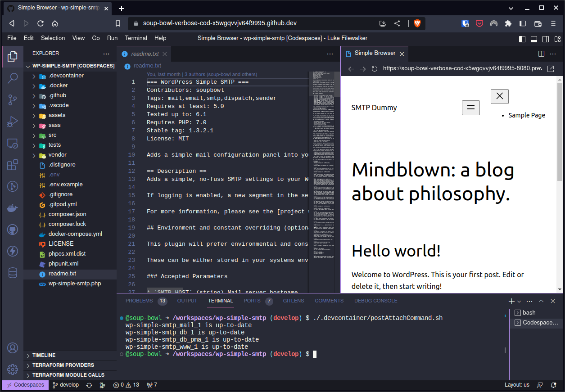This screenshot has height=392, width=565.
Task: Open GitHub view in activity bar
Action: (13, 230)
